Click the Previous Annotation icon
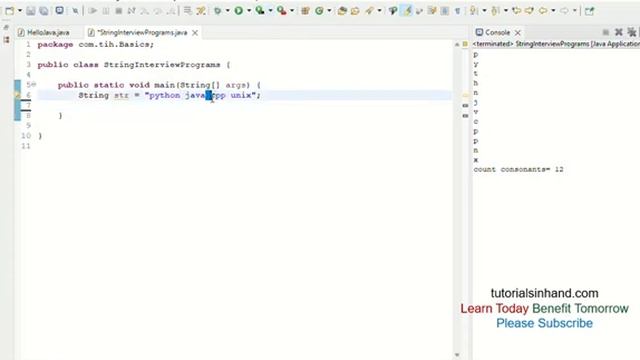Viewport: 640px width, 360px height. pos(495,11)
